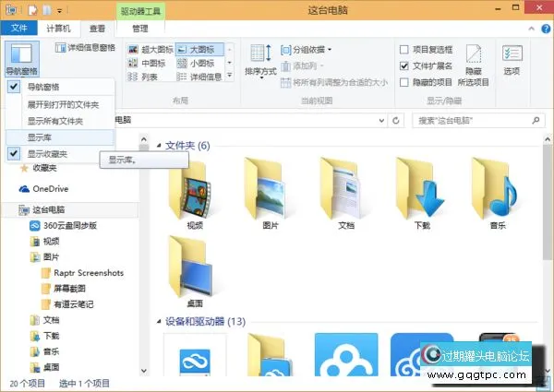This screenshot has height=392, width=554.
Task: Select OneDrive in navigation pane
Action: click(x=43, y=189)
